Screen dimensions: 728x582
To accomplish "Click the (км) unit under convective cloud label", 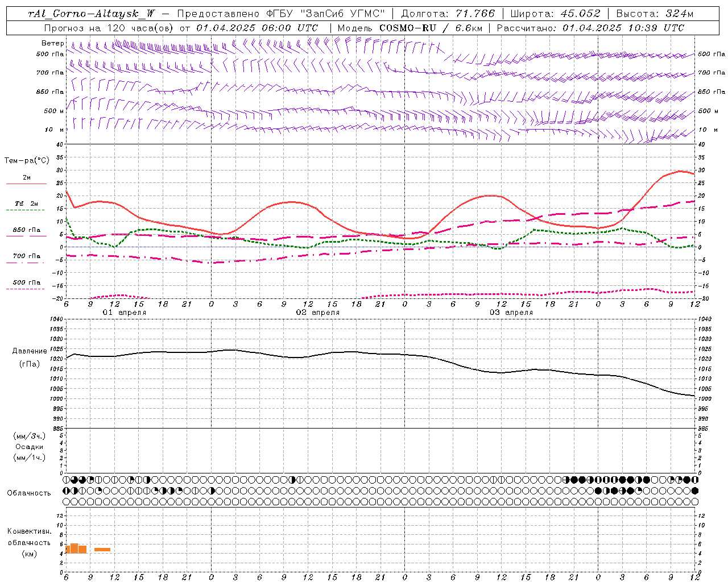I will click(x=29, y=554).
